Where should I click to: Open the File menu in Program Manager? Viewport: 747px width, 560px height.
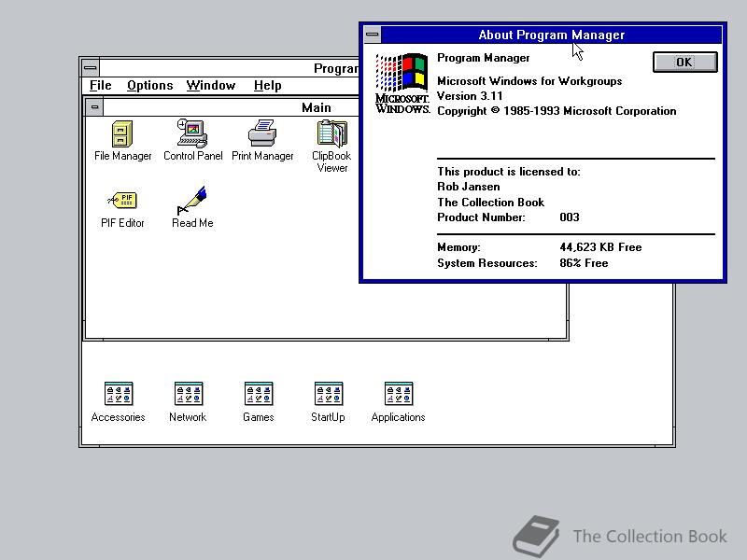(x=101, y=85)
